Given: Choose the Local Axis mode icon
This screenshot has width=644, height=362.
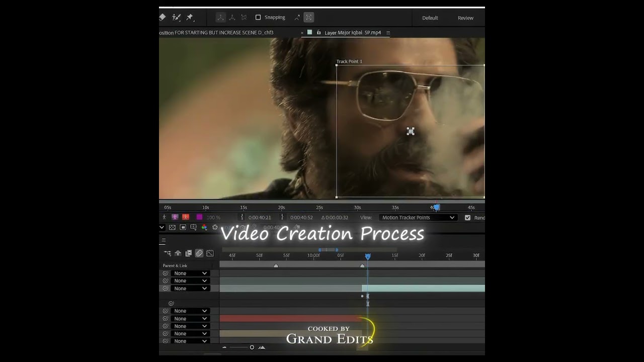Looking at the screenshot, I should 220,18.
